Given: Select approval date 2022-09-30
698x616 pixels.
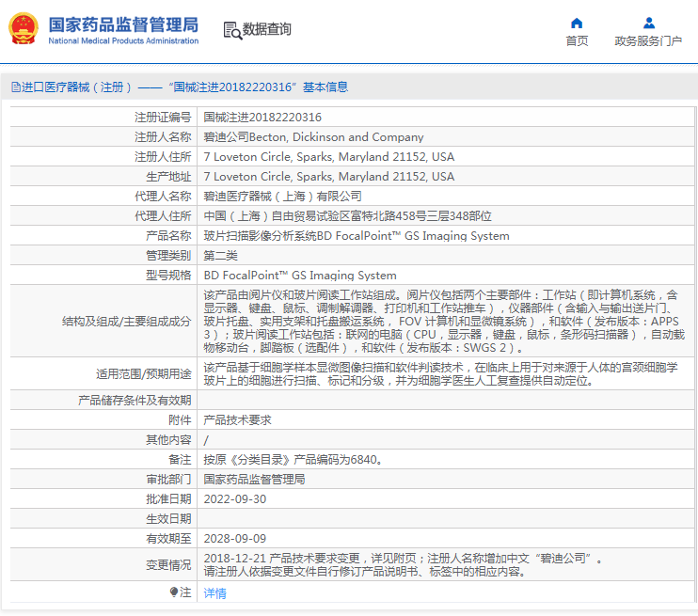Looking at the screenshot, I should tap(235, 499).
